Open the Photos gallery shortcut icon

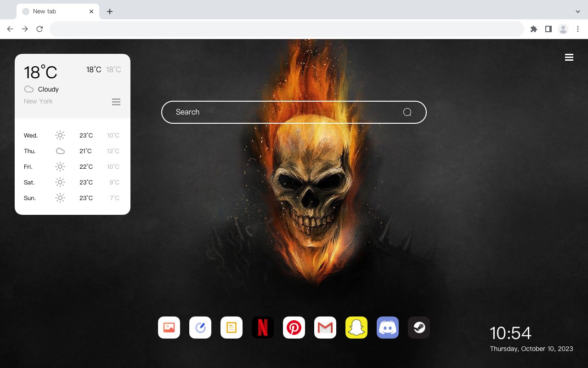pyautogui.click(x=169, y=328)
